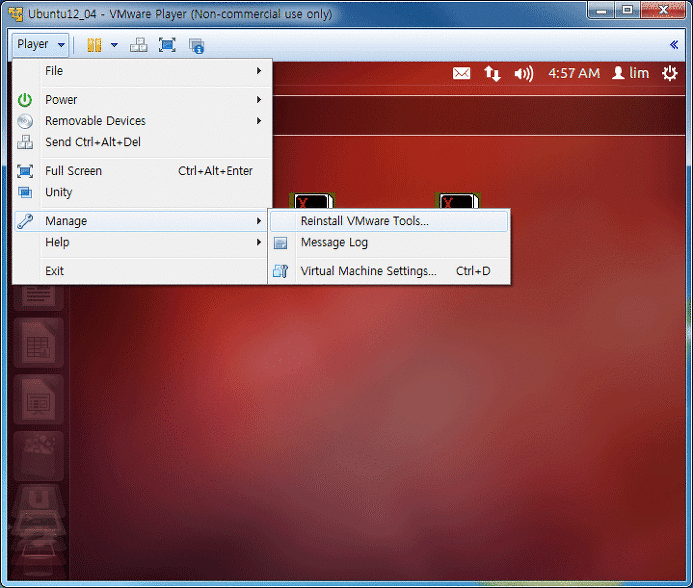
Task: Click the yellow suspend/pause VM icon
Action: (x=94, y=45)
